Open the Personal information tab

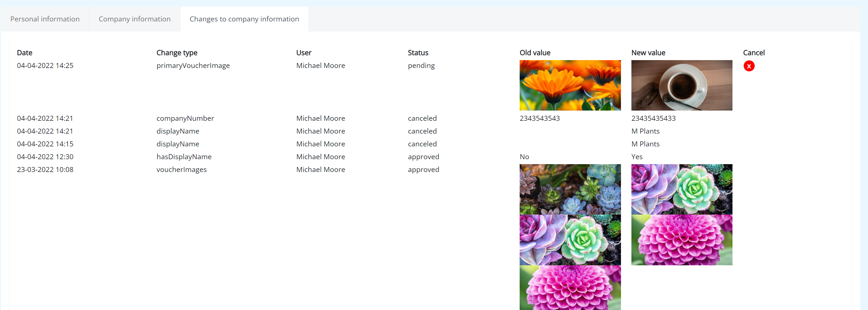click(45, 19)
